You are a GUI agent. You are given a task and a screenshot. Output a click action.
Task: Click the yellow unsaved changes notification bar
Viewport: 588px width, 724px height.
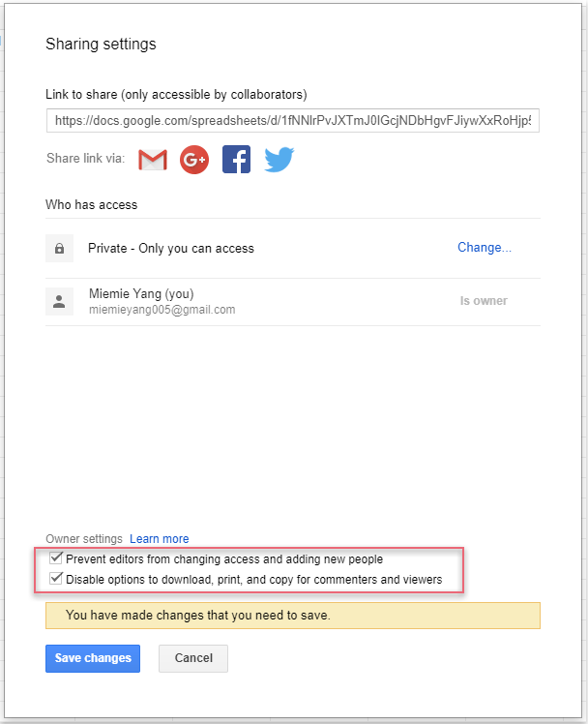click(x=293, y=616)
